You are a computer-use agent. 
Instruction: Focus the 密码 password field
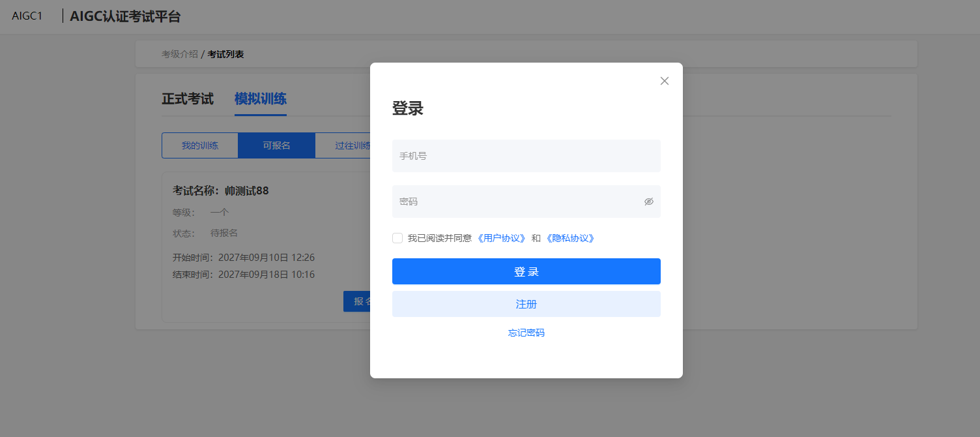point(526,202)
